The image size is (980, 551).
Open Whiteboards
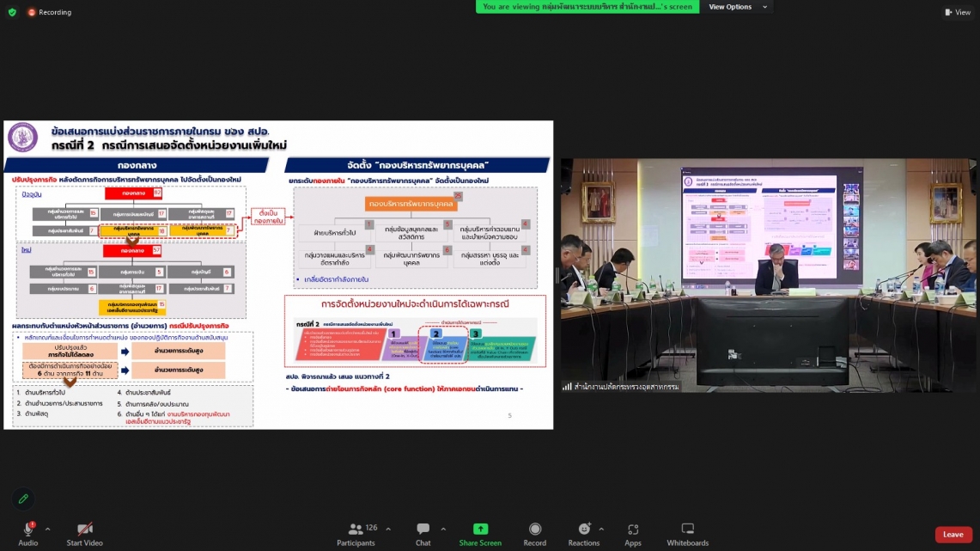pos(687,534)
